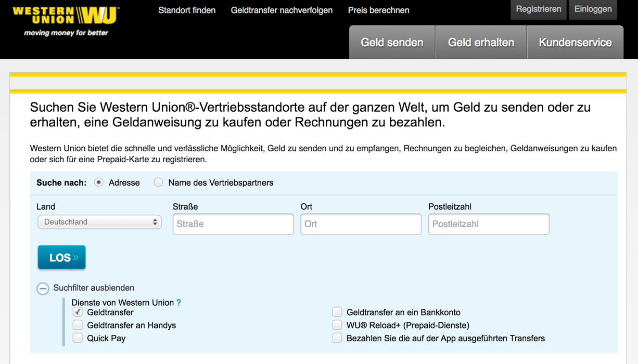This screenshot has height=364, width=638.
Task: Switch to the Kundenservice tab
Action: pyautogui.click(x=575, y=42)
